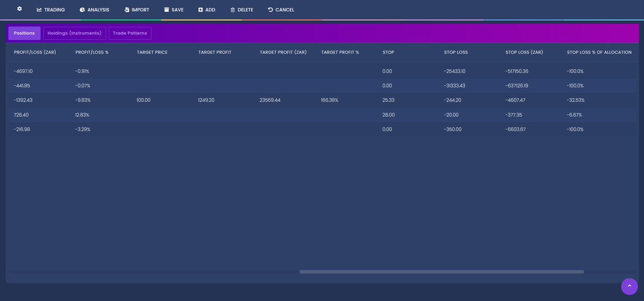Click the scroll-to-top arrow button
The image size is (644, 301).
click(x=630, y=286)
